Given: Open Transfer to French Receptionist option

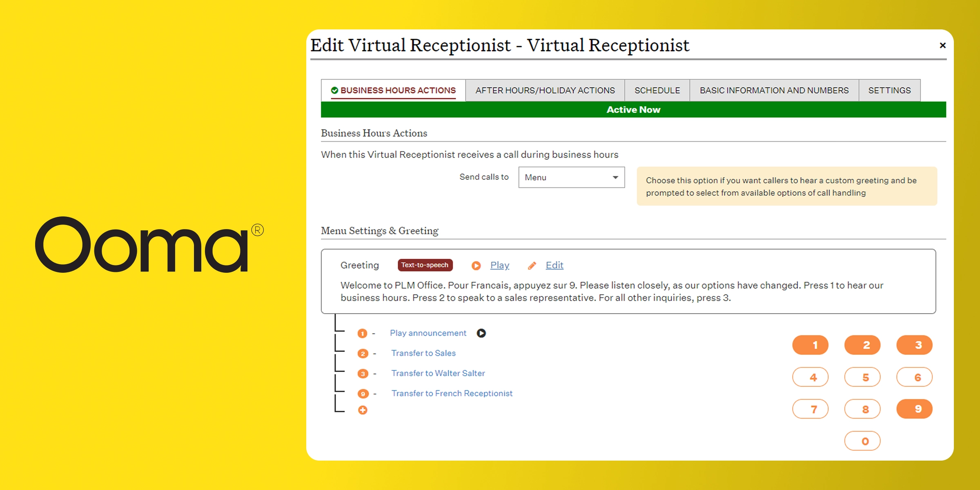Looking at the screenshot, I should tap(452, 393).
